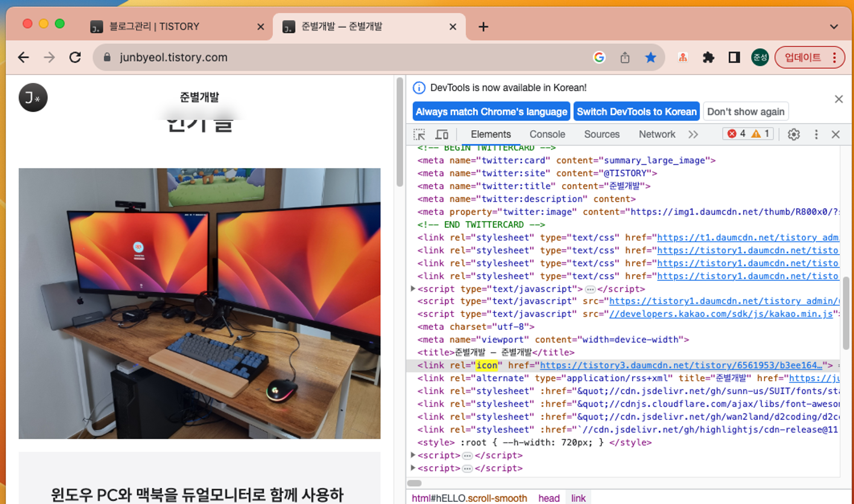Click the share page icon in the address bar
854x504 pixels.
coord(625,57)
